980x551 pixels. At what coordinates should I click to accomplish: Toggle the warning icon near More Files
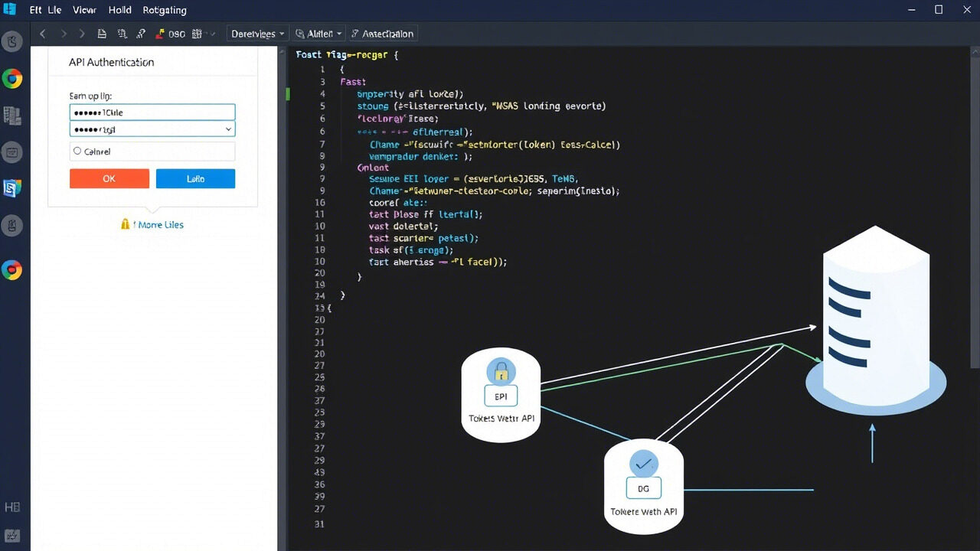(x=126, y=224)
